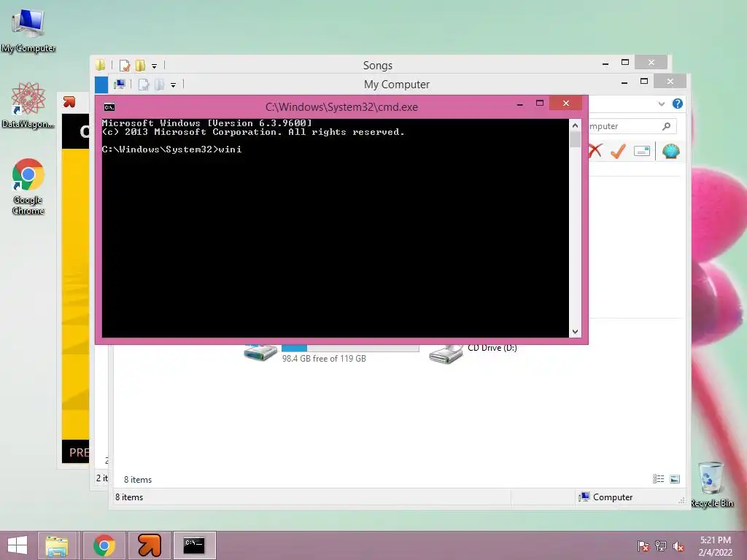Click the shell-shaped globe icon
Screen dimensions: 747x560
(671, 152)
